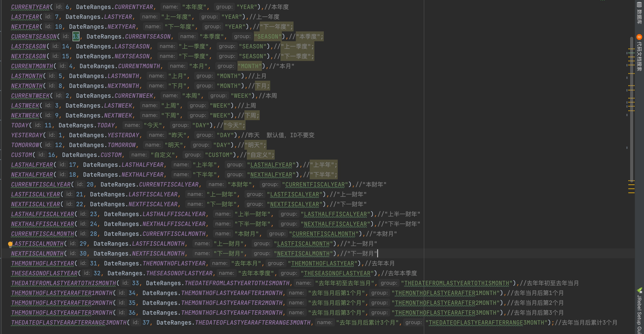The width and height of the screenshot is (644, 334).
Task: Click the highlighted "SEASON" group string on CURRENTSEASON line
Action: [268, 37]
